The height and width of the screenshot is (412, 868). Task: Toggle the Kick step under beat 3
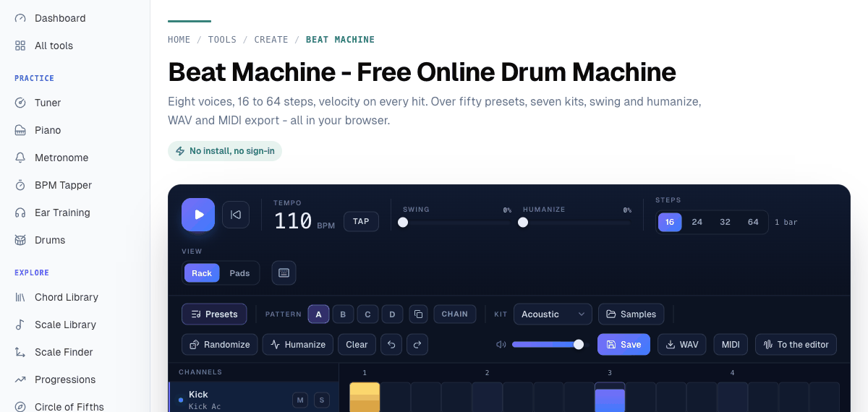click(x=610, y=398)
